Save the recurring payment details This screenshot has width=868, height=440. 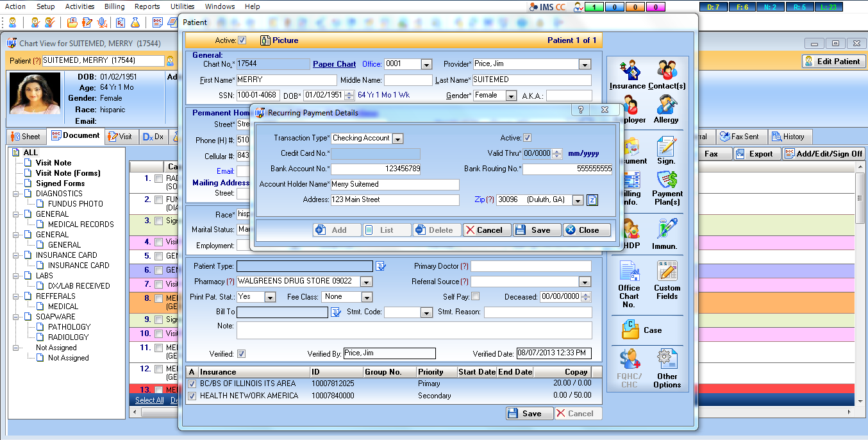click(537, 230)
